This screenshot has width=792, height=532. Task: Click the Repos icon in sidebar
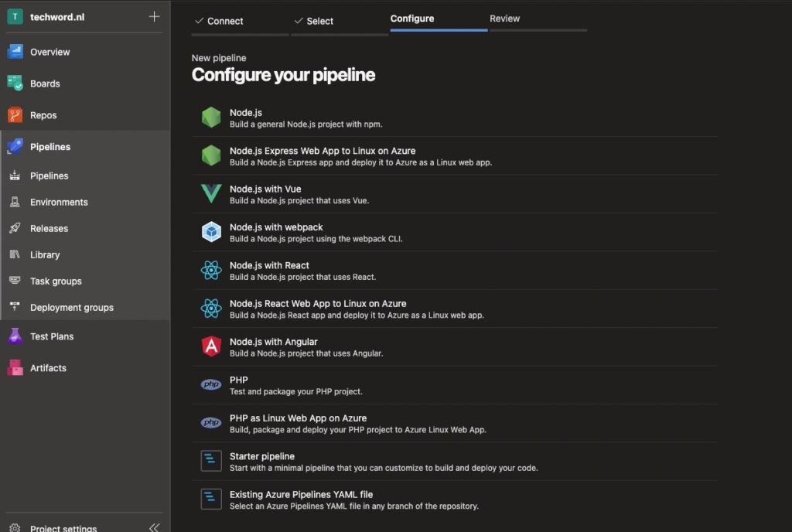coord(15,115)
